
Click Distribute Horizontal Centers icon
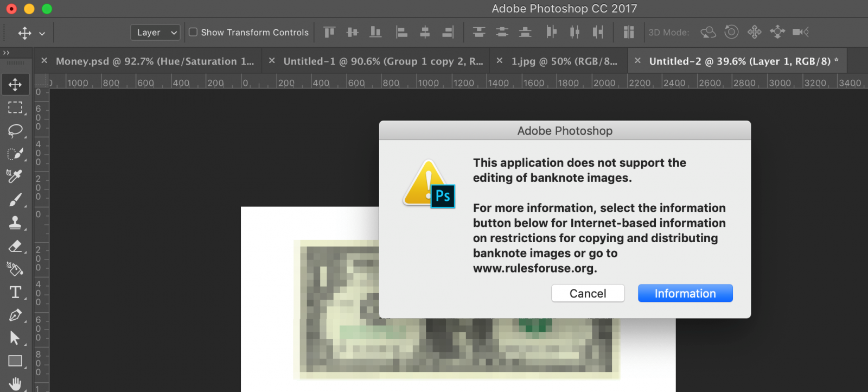click(x=575, y=32)
